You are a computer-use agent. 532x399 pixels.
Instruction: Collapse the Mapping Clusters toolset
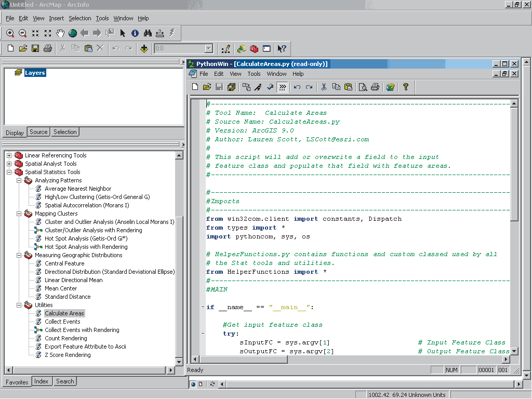tap(19, 214)
